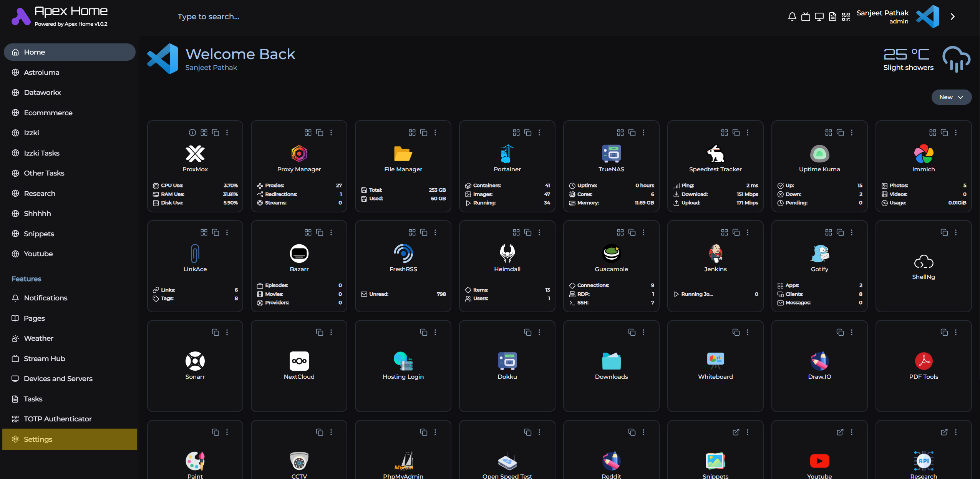Expand the New dropdown button
This screenshot has width=980, height=479.
(951, 97)
